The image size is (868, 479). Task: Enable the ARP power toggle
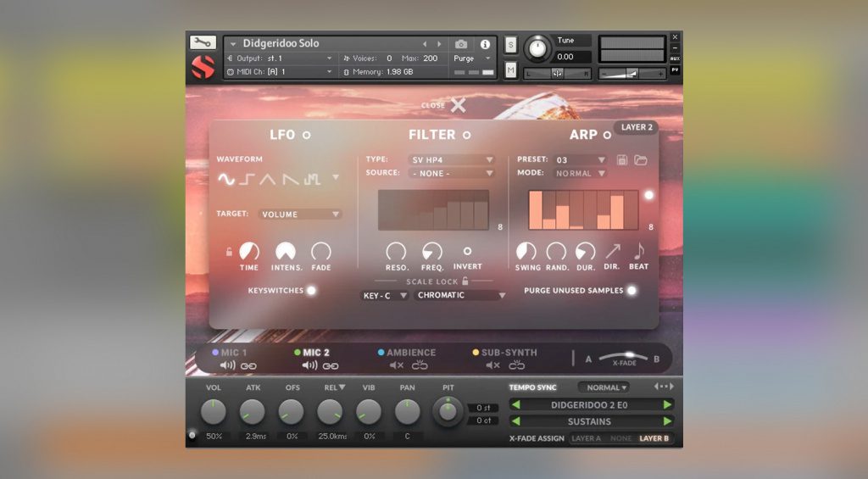[x=607, y=135]
